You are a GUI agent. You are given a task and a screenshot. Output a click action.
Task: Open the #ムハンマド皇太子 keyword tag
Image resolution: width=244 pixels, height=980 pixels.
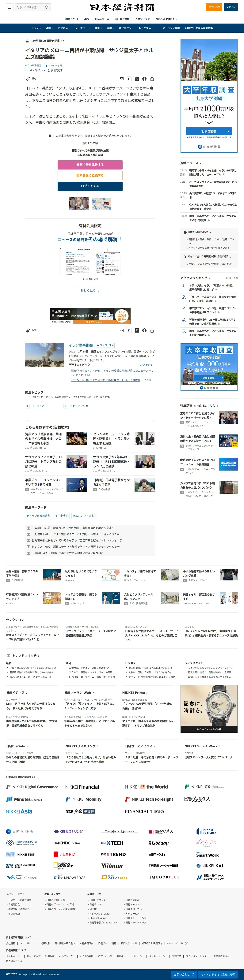click(85, 516)
